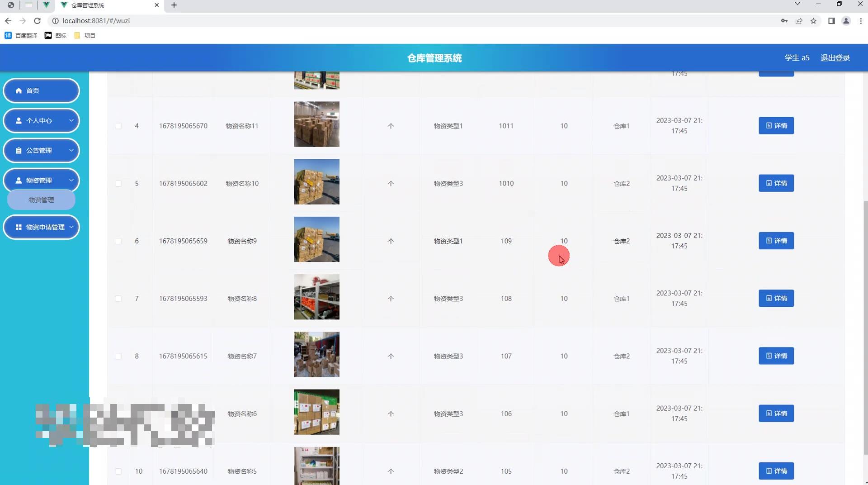
Task: Click the browser profile avatar icon
Action: (x=846, y=21)
